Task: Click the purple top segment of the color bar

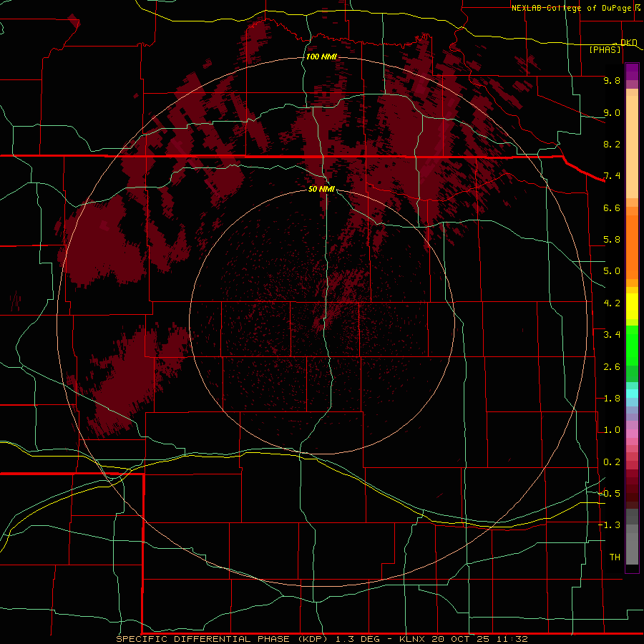Action: point(632,72)
